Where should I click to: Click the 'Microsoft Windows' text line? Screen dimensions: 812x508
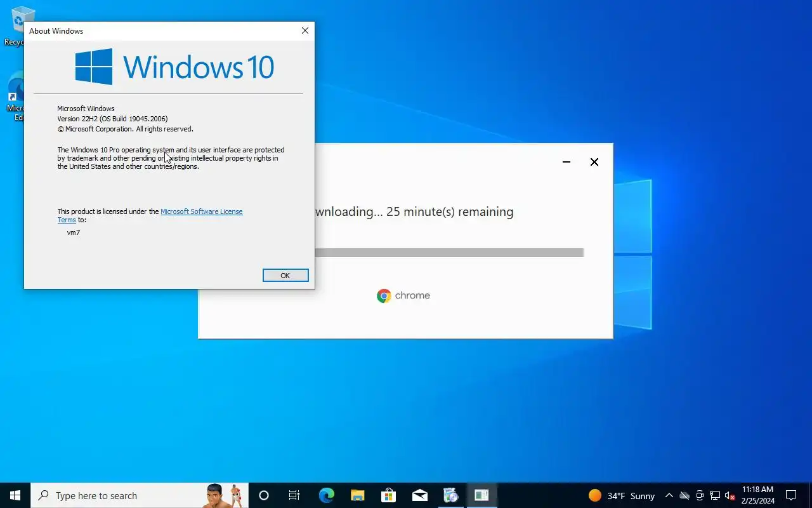pos(86,109)
